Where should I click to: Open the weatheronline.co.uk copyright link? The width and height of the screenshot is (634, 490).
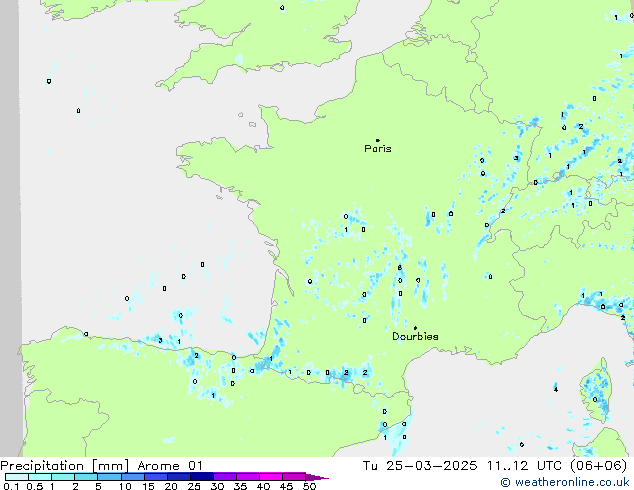[563, 482]
